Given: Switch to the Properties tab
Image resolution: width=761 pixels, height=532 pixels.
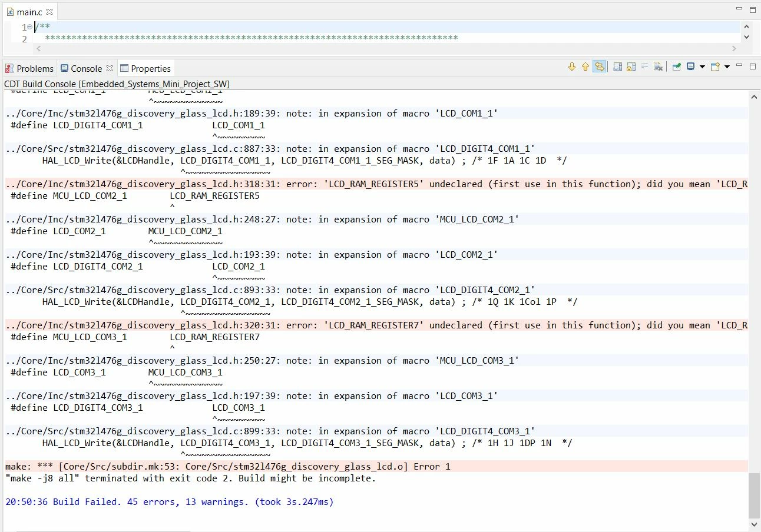Looking at the screenshot, I should click(145, 68).
